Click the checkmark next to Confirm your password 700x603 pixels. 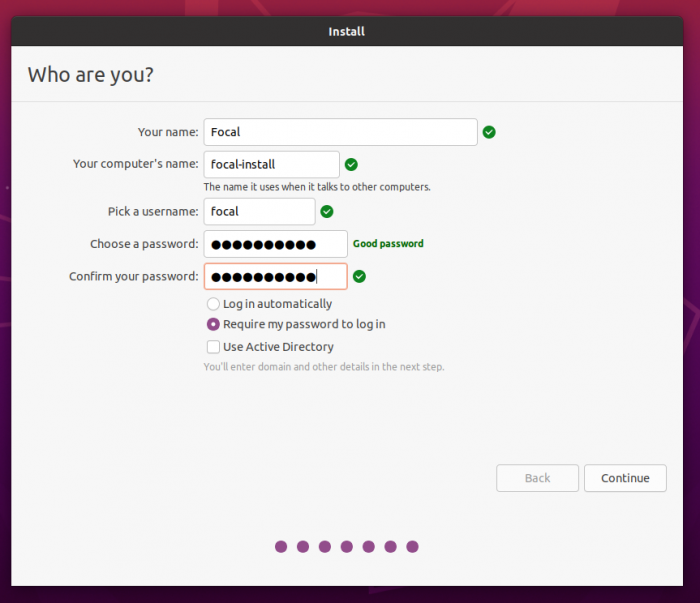pos(359,277)
